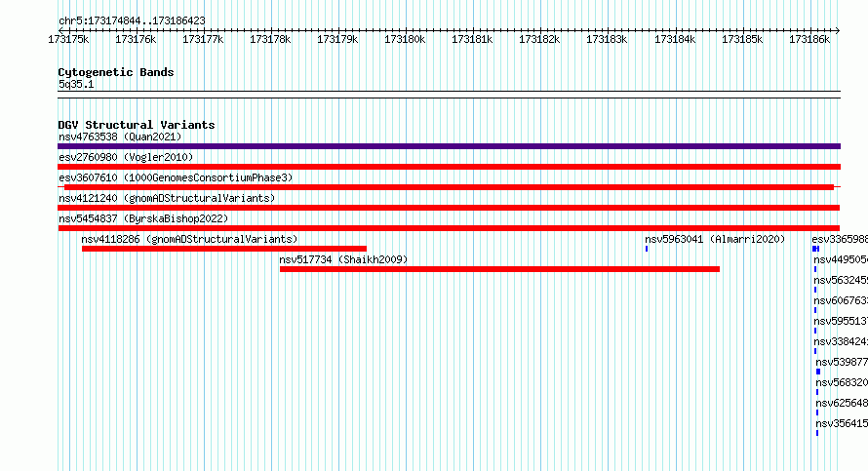Click the 5q35.1 band label

pyautogui.click(x=76, y=84)
